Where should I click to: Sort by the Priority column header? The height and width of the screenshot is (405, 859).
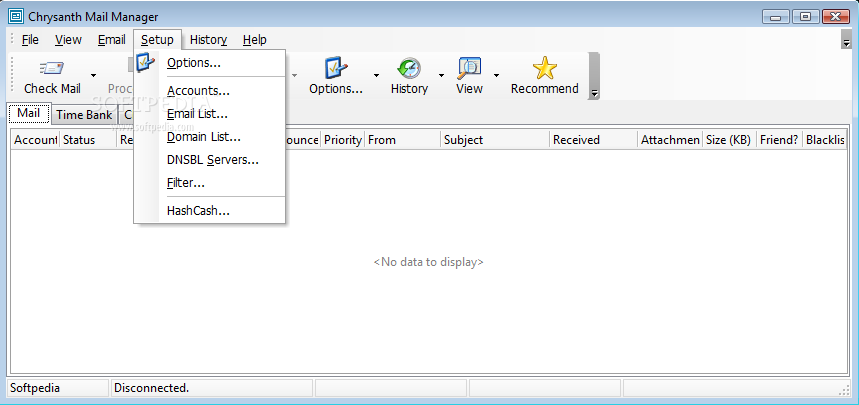coord(342,140)
